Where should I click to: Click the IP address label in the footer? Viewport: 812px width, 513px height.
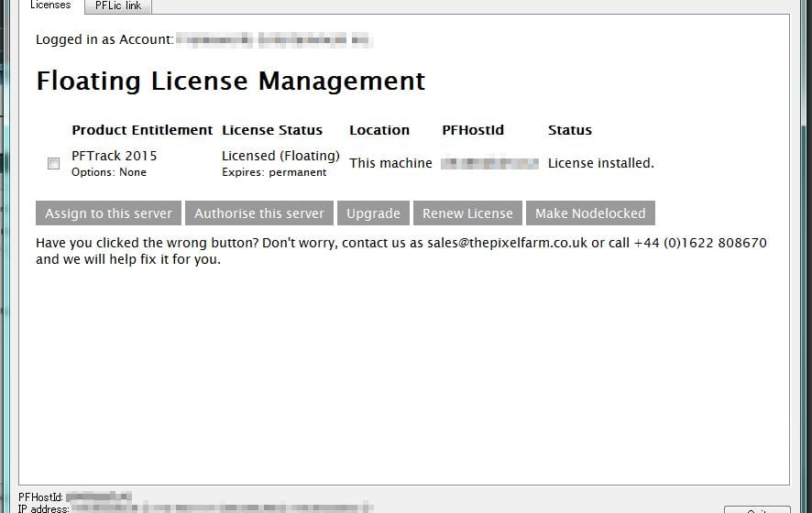pyautogui.click(x=43, y=508)
